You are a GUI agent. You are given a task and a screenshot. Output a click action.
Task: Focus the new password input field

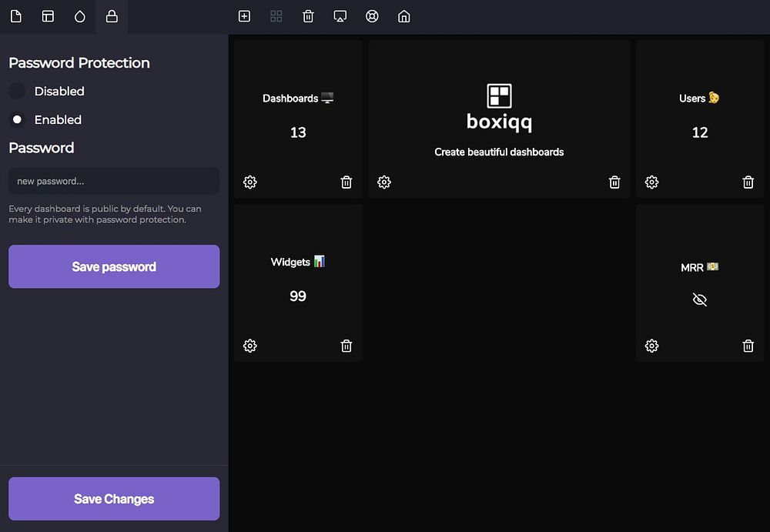pos(114,181)
